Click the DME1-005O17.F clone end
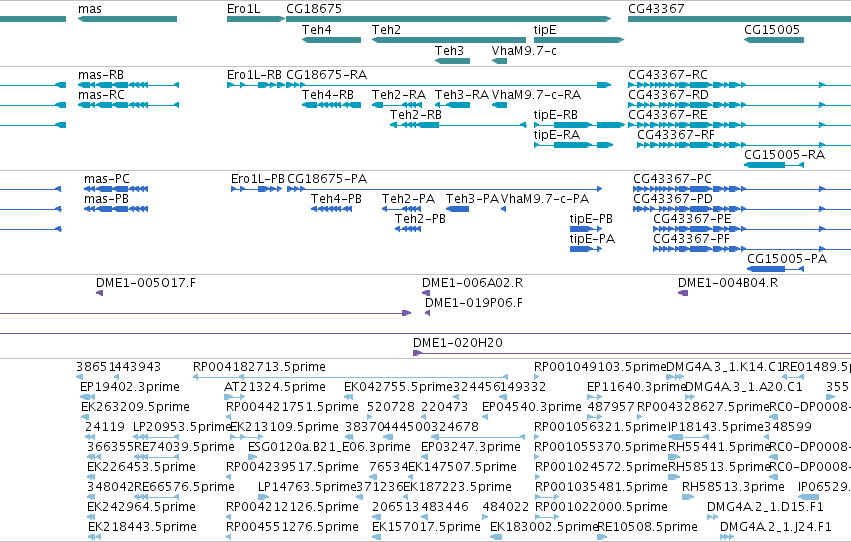 pos(99,293)
